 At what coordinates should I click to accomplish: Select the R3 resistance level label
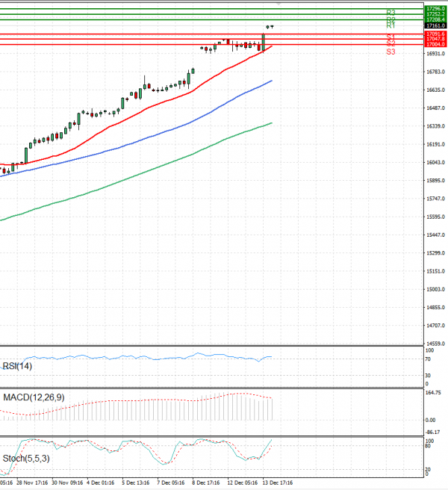391,13
